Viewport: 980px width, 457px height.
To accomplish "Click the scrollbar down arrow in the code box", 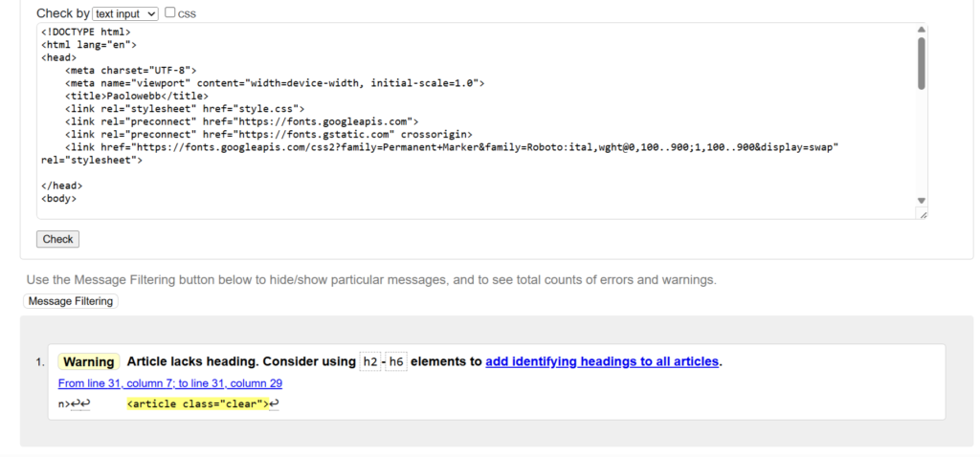I will click(922, 201).
